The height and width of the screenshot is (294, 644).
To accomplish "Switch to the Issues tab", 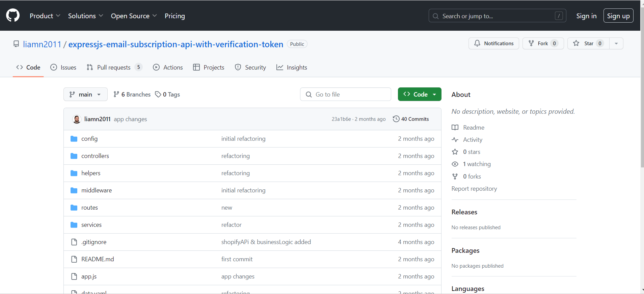I will pyautogui.click(x=63, y=67).
